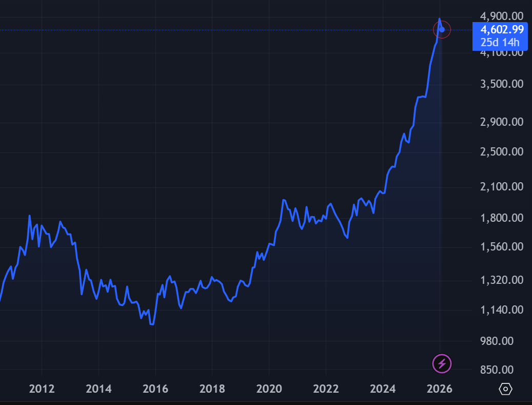Image resolution: width=532 pixels, height=405 pixels.
Task: Click the purple lightning bolt icon
Action: (x=442, y=363)
